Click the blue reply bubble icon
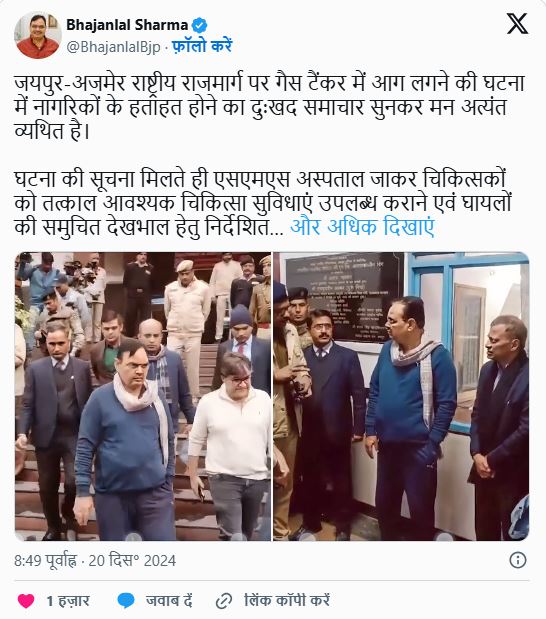 click(x=126, y=601)
